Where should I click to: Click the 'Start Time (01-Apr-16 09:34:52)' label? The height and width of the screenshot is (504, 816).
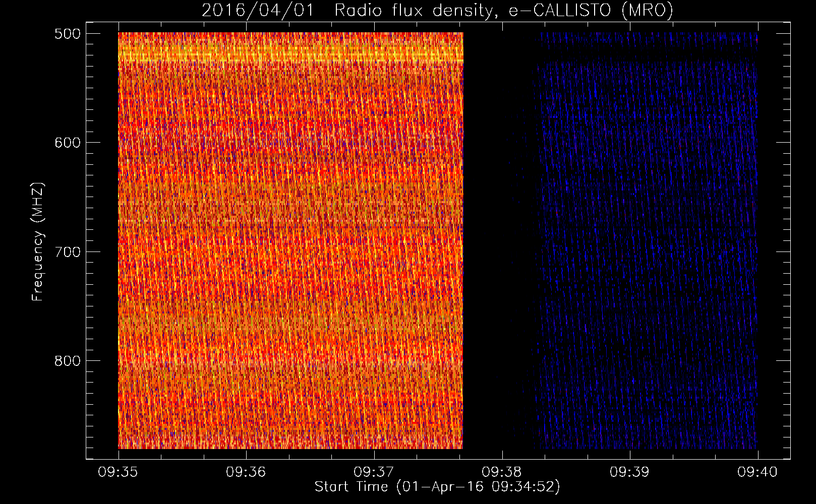coord(437,487)
